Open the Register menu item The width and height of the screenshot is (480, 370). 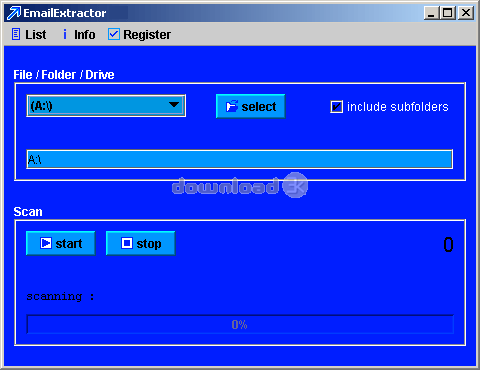pos(139,34)
